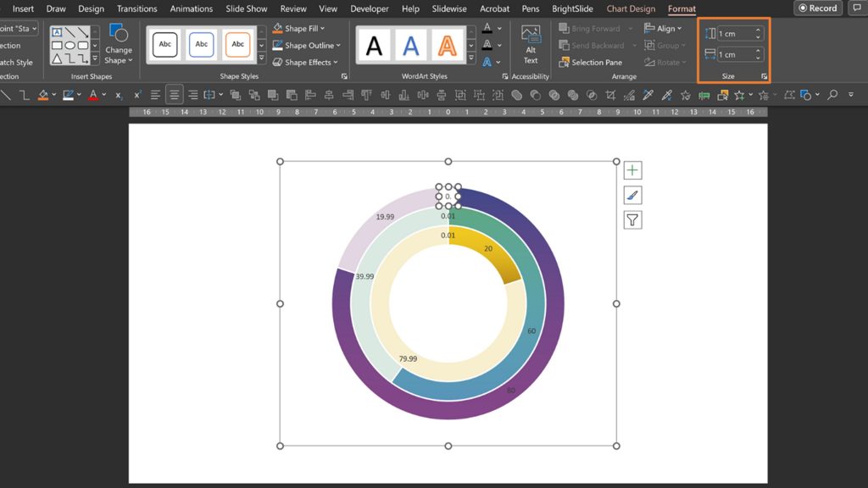Click the eyedropper pick up style icon
Viewport: 868px width, 488px height.
(x=648, y=95)
